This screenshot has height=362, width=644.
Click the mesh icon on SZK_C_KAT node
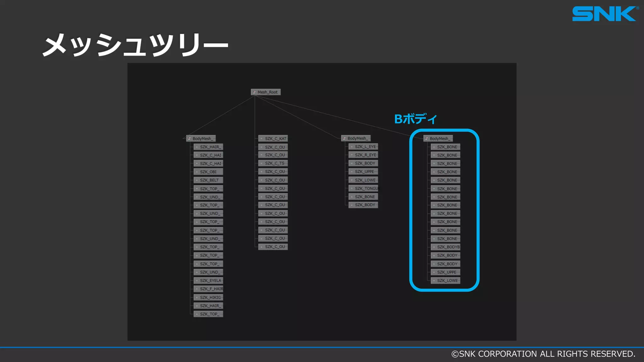click(x=261, y=139)
